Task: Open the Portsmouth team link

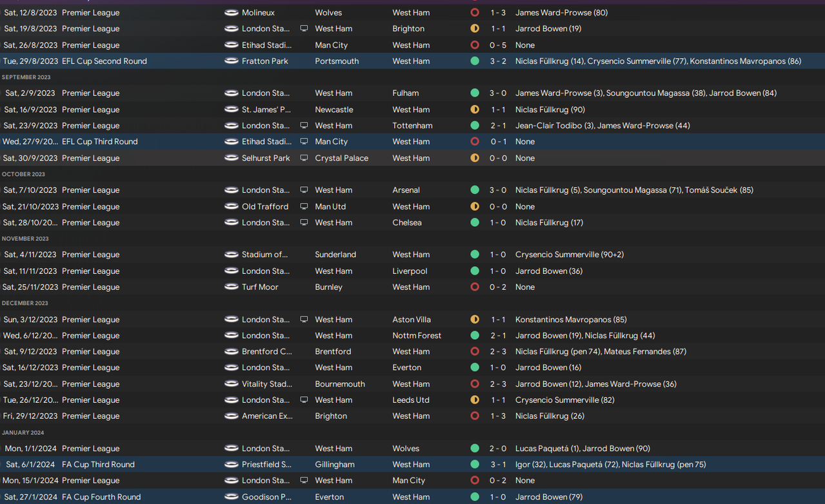Action: pos(337,61)
